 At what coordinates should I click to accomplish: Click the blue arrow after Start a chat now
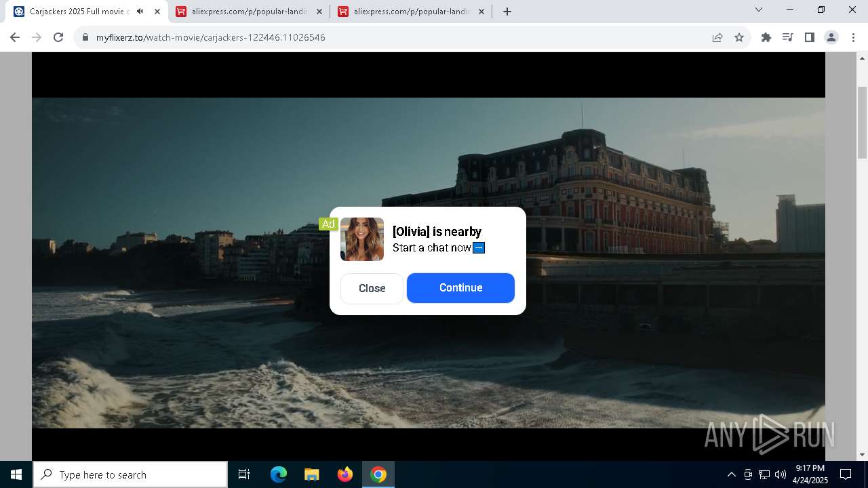click(x=479, y=247)
